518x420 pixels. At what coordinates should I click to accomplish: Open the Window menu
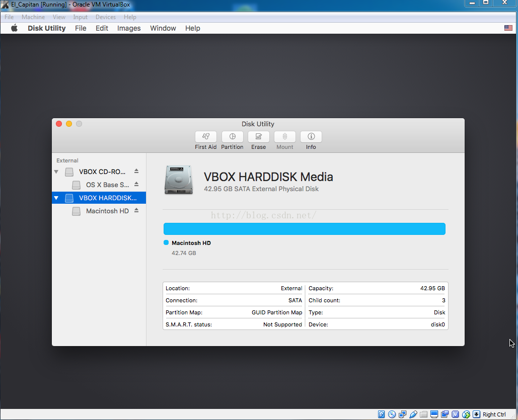(163, 28)
